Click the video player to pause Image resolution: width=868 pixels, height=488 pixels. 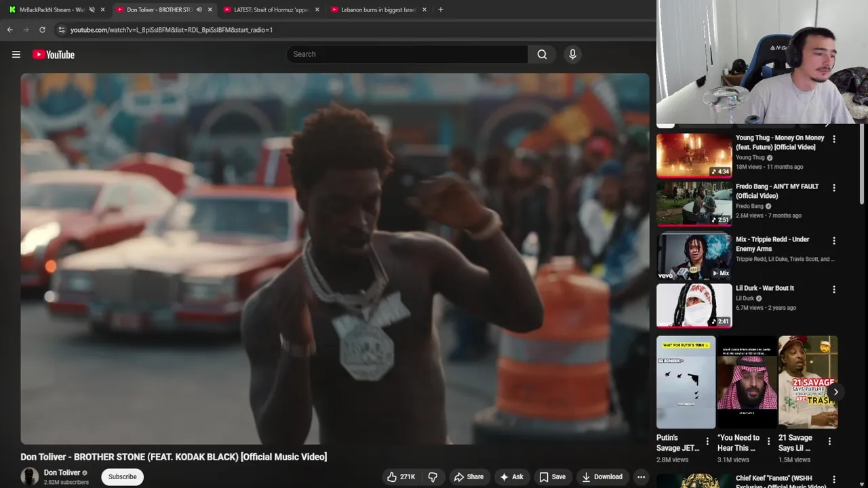[x=335, y=259]
